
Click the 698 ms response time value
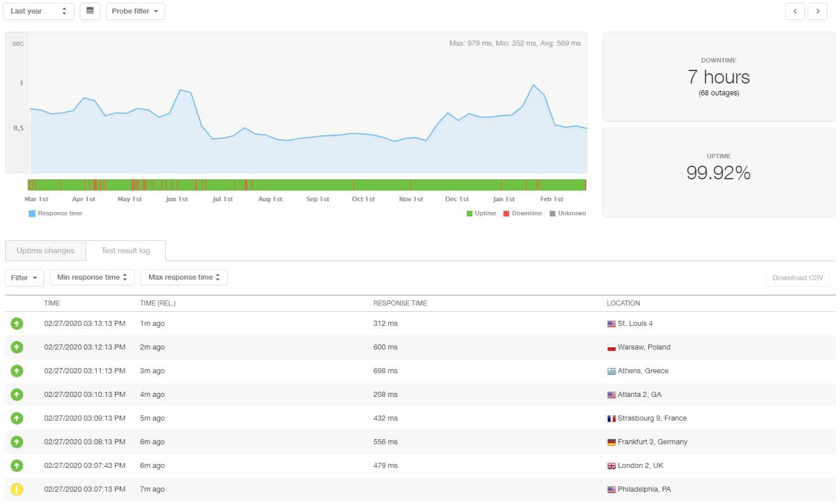point(386,371)
